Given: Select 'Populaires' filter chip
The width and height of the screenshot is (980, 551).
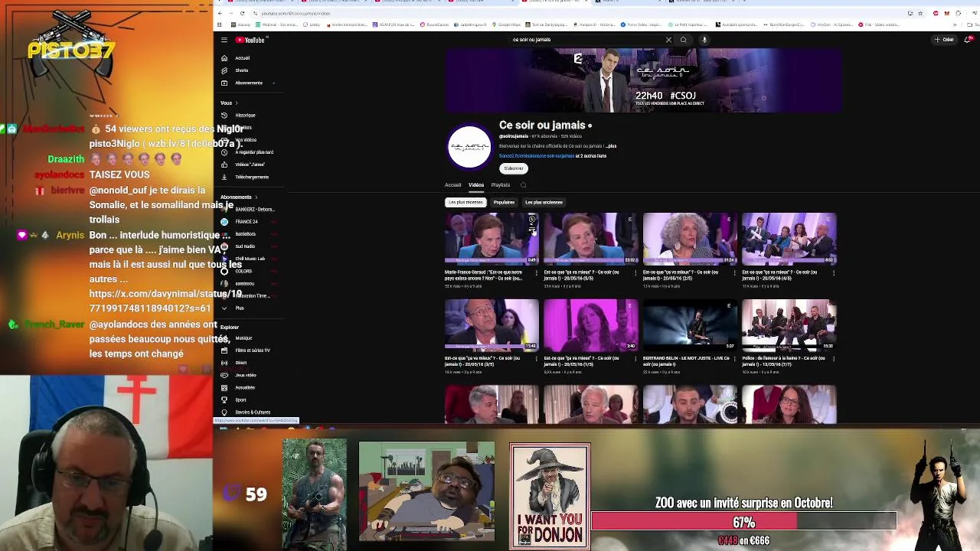Looking at the screenshot, I should click(504, 203).
